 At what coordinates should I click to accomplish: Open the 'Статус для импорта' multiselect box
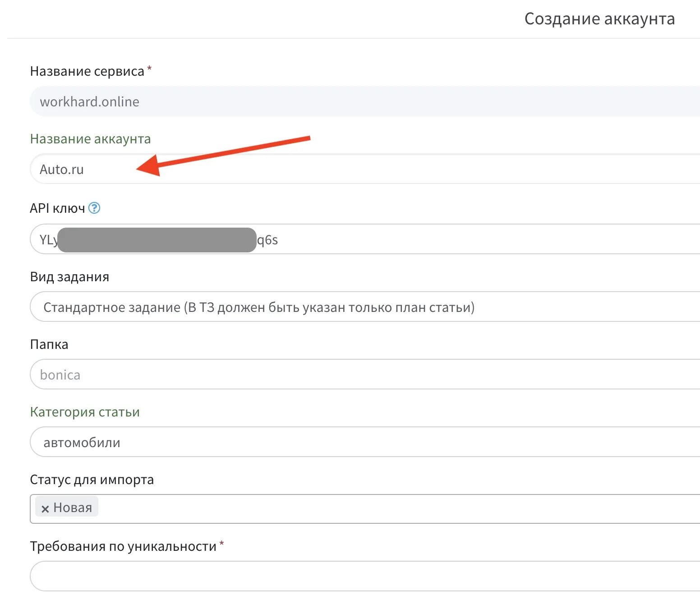click(x=365, y=509)
